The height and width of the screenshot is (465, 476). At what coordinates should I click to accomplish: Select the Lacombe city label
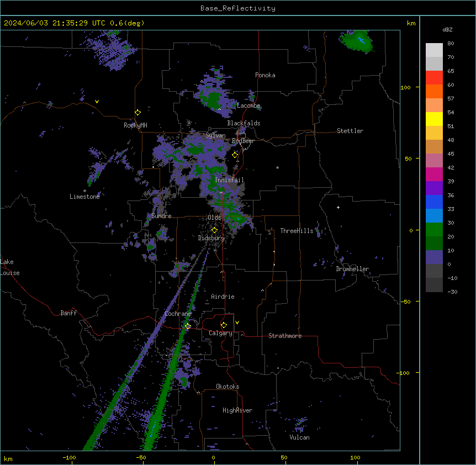(x=248, y=105)
